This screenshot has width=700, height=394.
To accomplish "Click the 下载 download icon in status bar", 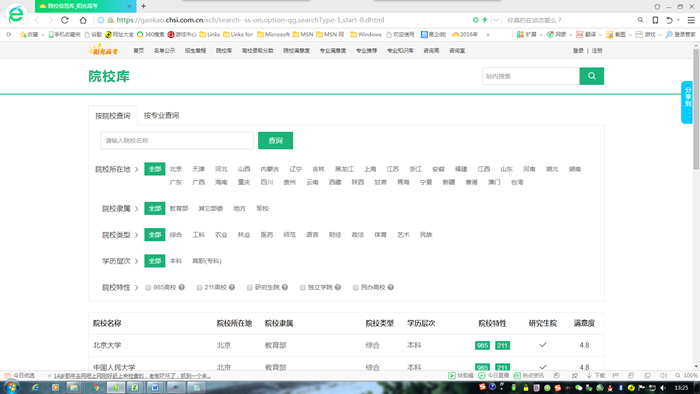I will pyautogui.click(x=596, y=376).
